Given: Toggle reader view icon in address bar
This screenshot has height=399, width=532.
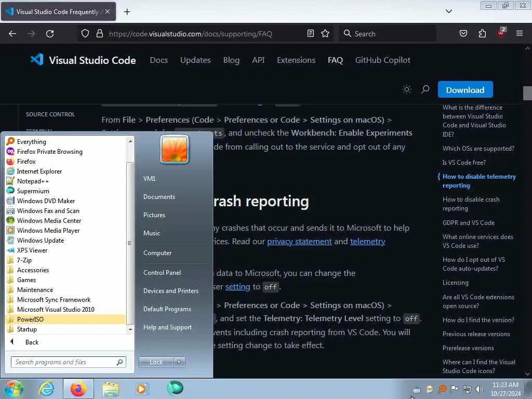Looking at the screenshot, I should click(311, 33).
